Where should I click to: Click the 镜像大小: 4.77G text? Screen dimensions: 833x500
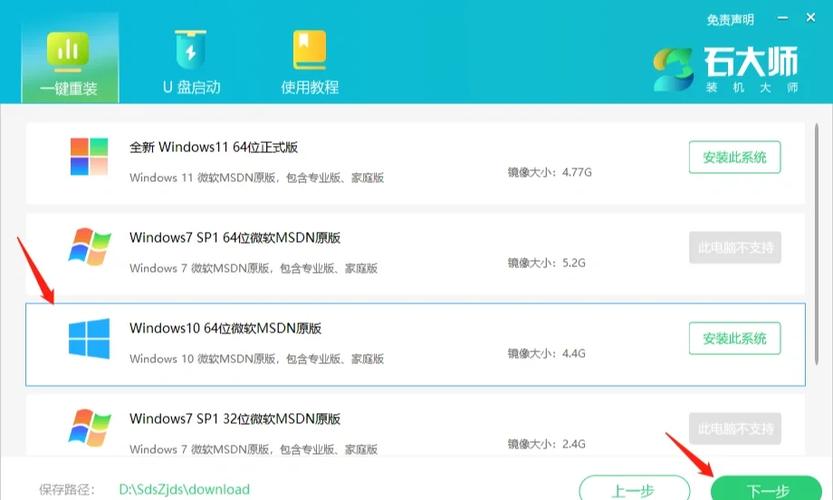tap(549, 172)
